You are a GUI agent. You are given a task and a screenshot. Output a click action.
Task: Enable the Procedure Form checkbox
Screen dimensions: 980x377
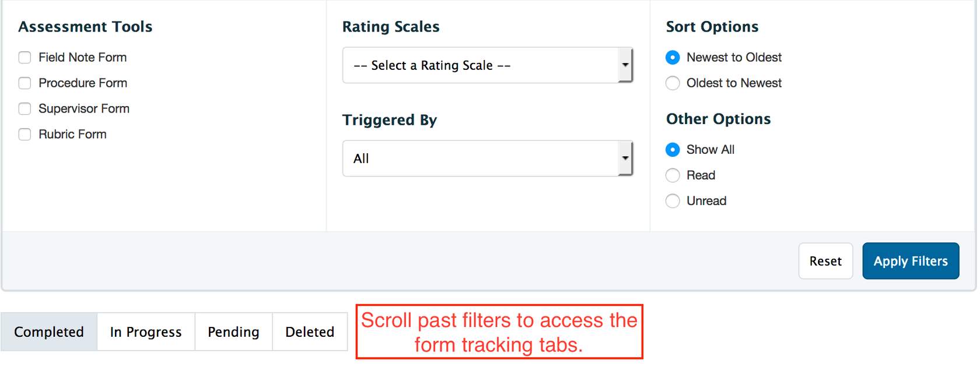pyautogui.click(x=24, y=83)
